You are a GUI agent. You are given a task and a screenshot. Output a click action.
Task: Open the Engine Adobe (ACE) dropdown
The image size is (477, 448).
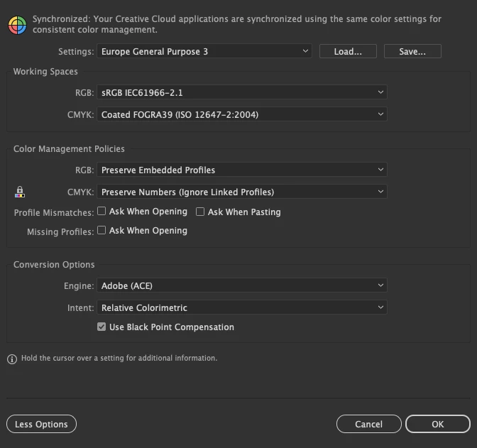(x=242, y=285)
